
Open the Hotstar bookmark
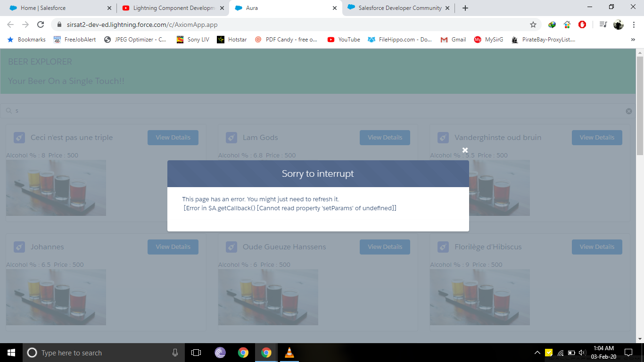click(x=232, y=40)
